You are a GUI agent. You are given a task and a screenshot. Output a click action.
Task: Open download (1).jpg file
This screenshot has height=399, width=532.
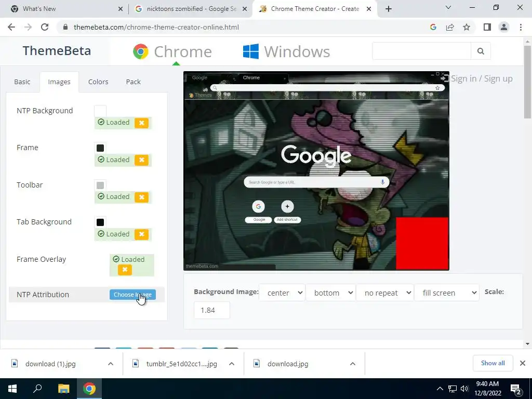[50, 364]
